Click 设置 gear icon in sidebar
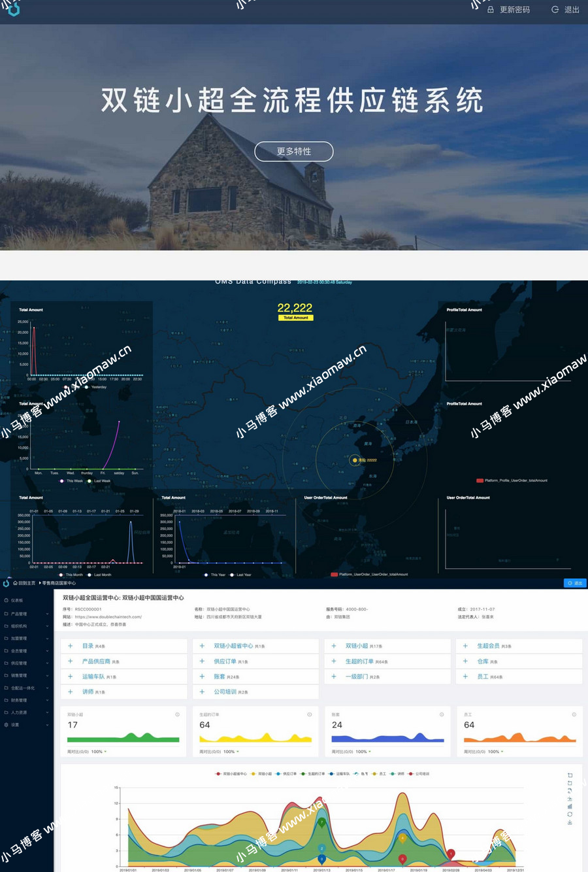 pos(7,725)
